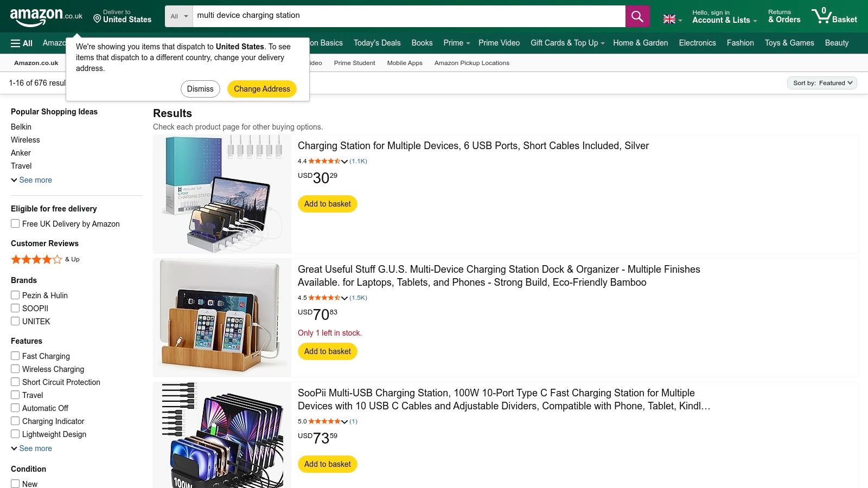The image size is (868, 488).
Task: Open the All search category dropdown
Action: 178,16
